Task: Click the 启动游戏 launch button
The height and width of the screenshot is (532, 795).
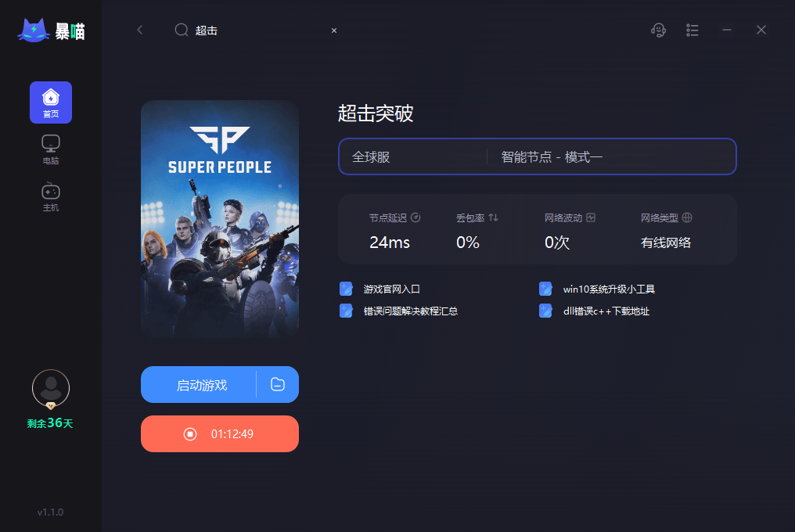Action: click(x=199, y=384)
